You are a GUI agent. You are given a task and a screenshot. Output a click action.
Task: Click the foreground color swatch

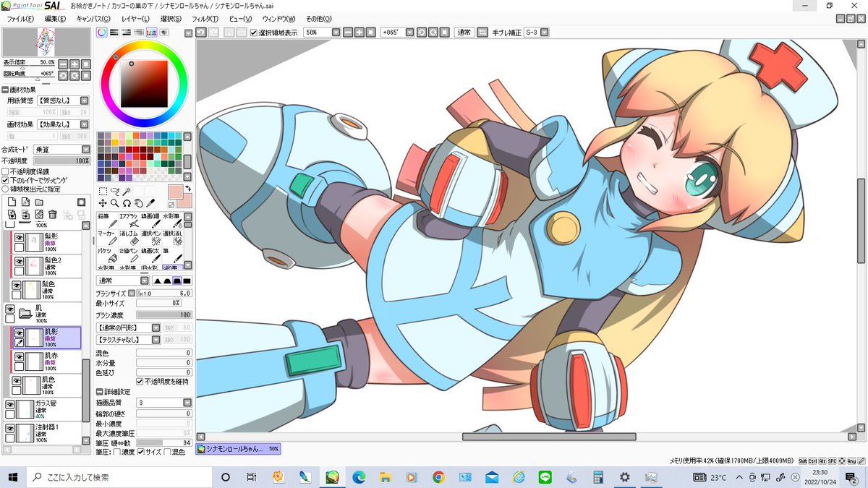[x=176, y=192]
